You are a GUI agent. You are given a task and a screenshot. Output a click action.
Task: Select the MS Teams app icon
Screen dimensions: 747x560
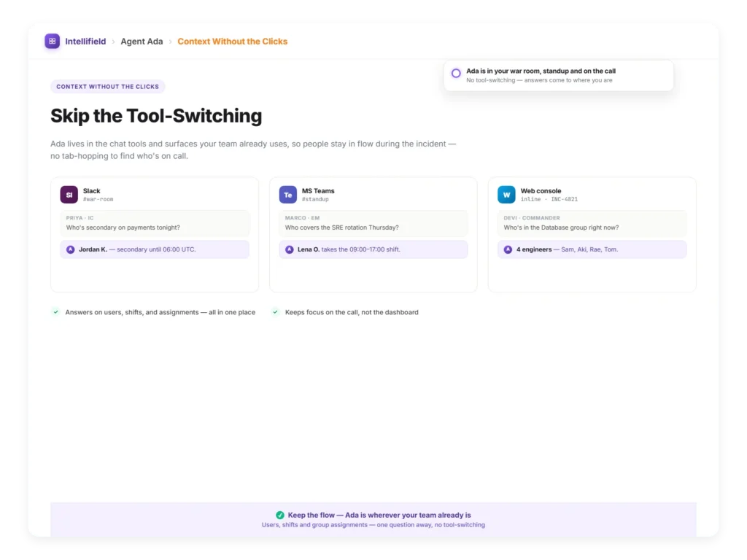tap(287, 195)
